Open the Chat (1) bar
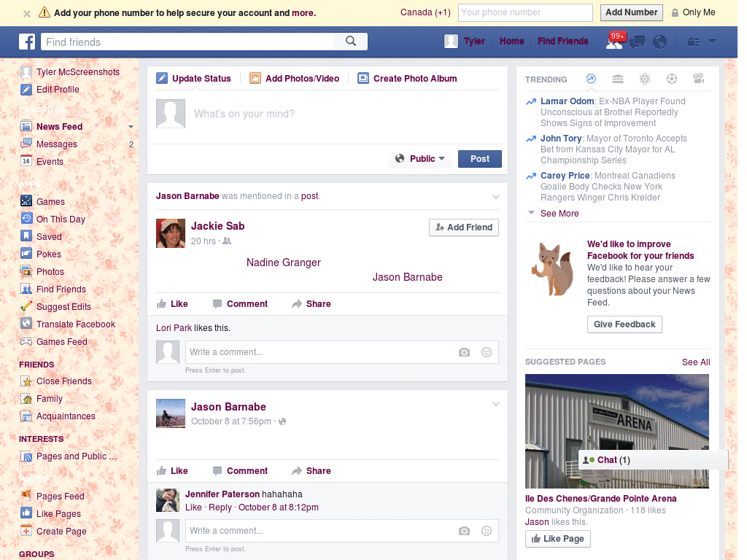 [653, 460]
